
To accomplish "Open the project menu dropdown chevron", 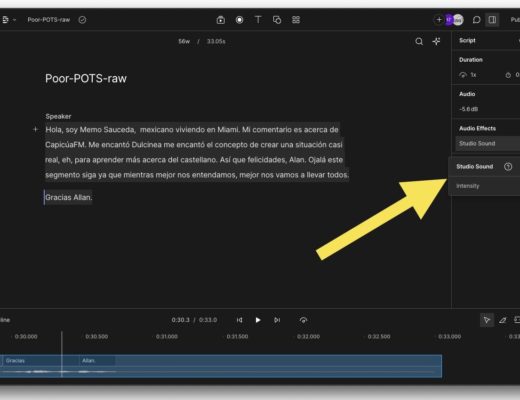I will [x=14, y=20].
